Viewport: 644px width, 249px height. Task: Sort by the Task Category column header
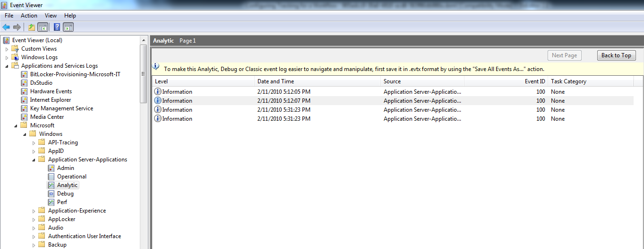pyautogui.click(x=591, y=81)
